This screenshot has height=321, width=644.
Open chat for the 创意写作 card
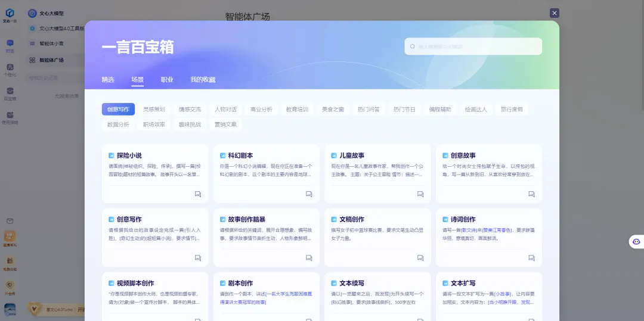[197, 258]
